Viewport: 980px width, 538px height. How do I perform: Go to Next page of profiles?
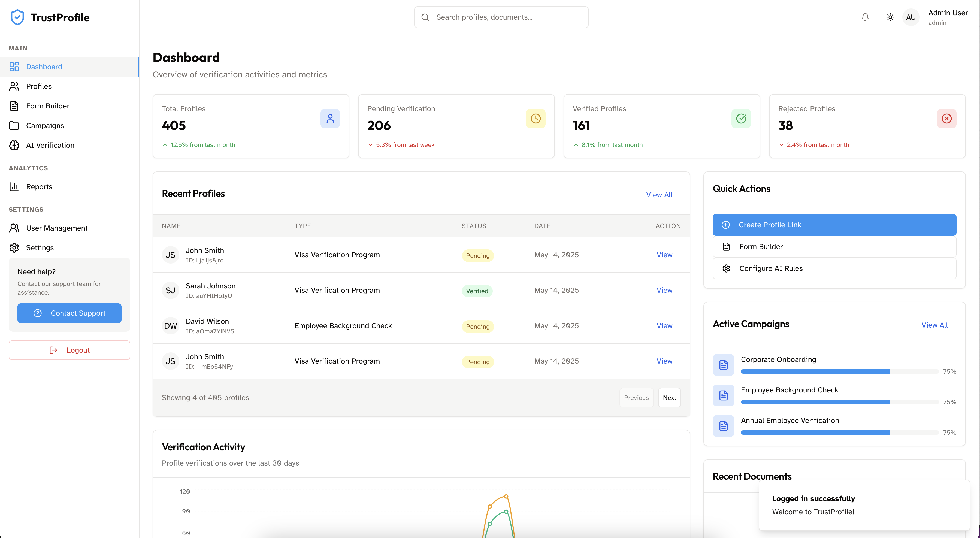[x=669, y=398]
